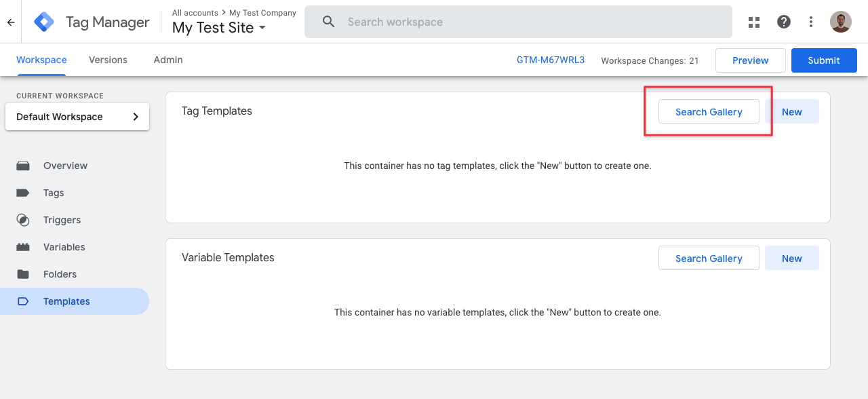Image resolution: width=868 pixels, height=399 pixels.
Task: Open the My Test Company breadcrumb link
Action: point(262,12)
